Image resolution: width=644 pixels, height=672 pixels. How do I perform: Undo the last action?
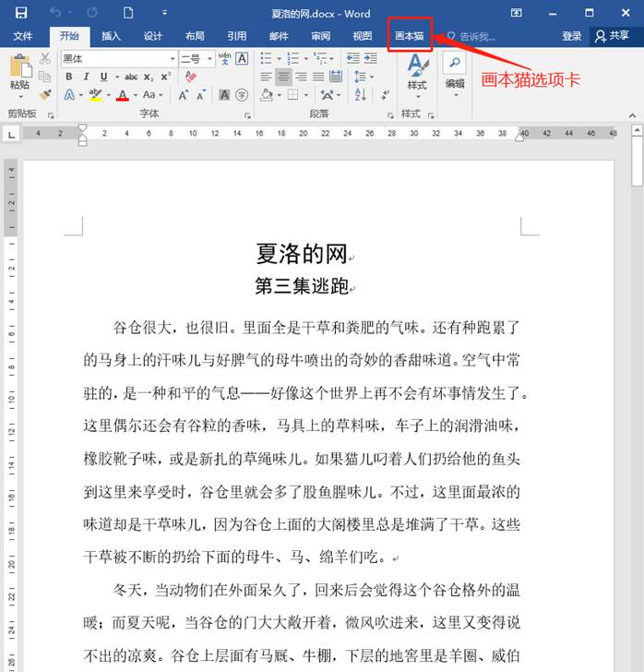point(55,12)
